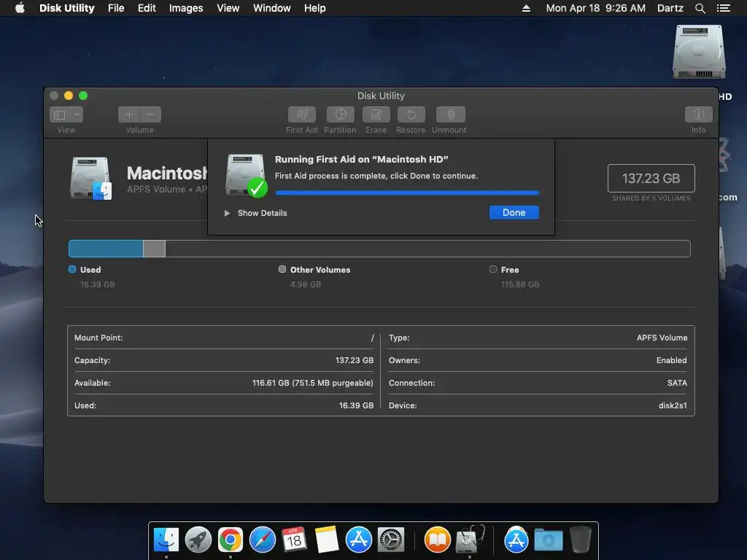Click the Partition toolbar icon
Viewport: 747px width, 560px height.
click(340, 114)
